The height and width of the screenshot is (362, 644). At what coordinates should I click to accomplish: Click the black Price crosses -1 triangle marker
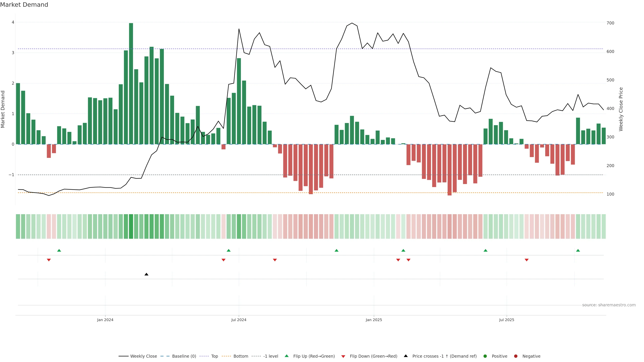[x=147, y=274]
